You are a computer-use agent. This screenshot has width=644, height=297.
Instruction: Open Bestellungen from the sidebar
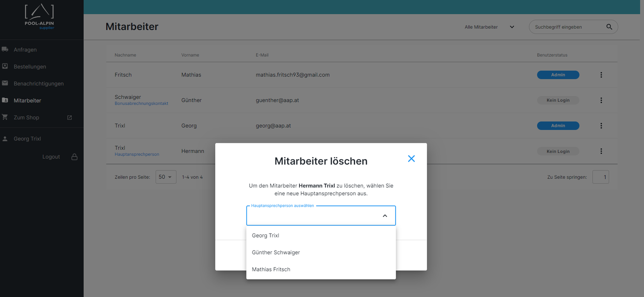tap(30, 67)
